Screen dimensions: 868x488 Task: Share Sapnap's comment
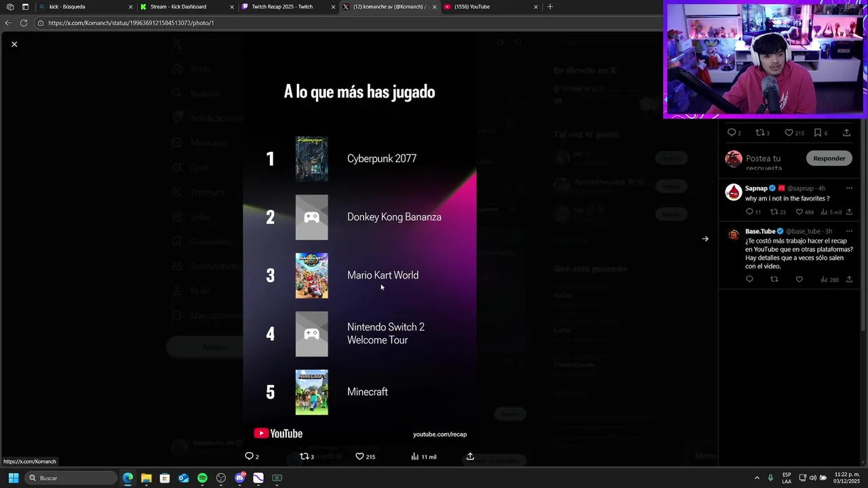coord(849,211)
